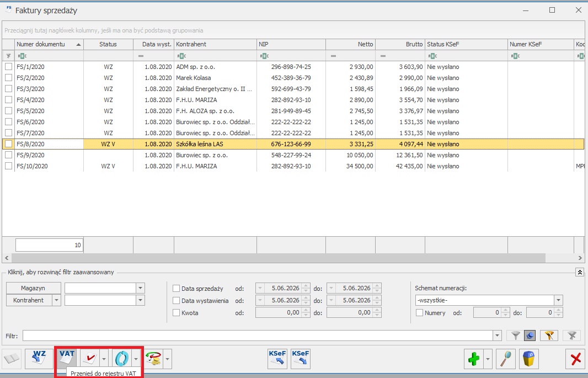Sort by NIP column header
This screenshot has height=378, width=588.
point(291,44)
